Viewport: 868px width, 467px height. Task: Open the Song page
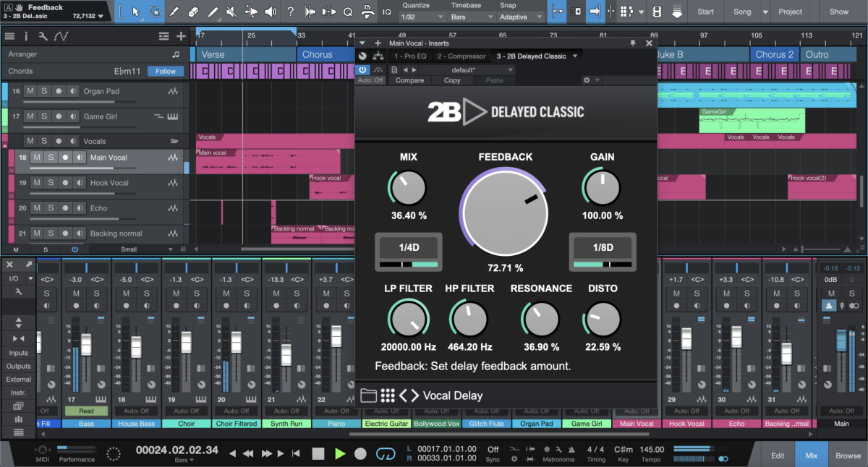click(742, 12)
